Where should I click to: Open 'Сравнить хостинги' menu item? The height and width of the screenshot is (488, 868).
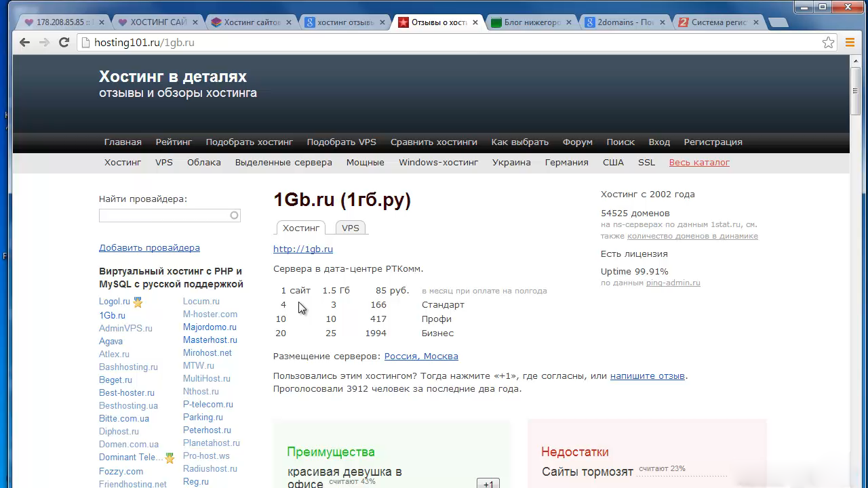(434, 142)
